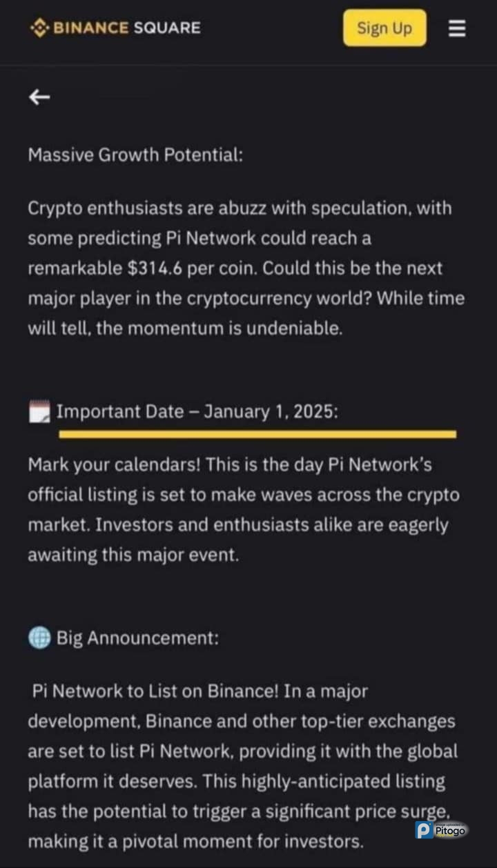
Task: Click the "momentum is undeniable" line
Action: pos(220,328)
